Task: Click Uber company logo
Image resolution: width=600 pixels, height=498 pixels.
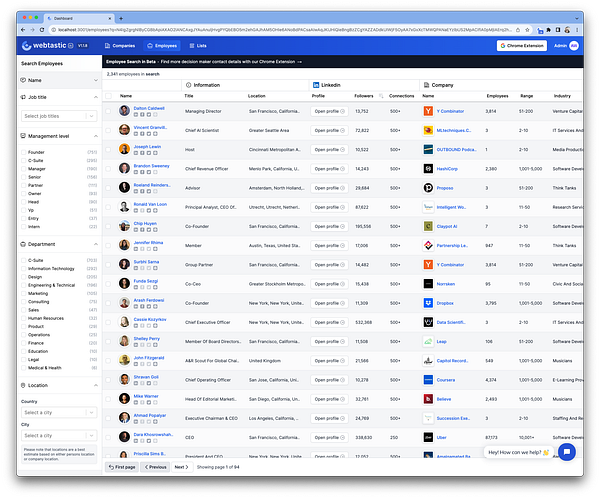Action: click(428, 437)
